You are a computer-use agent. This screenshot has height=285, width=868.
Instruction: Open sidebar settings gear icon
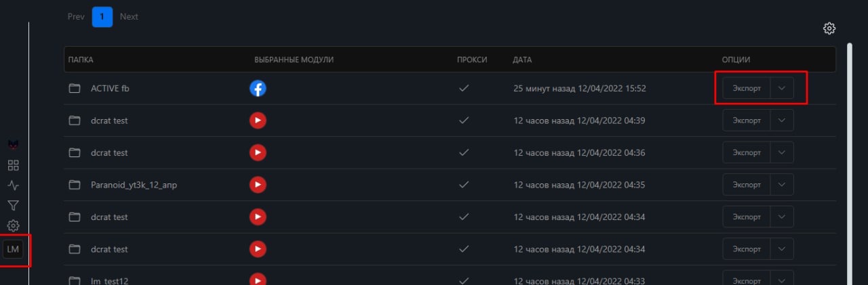(13, 225)
